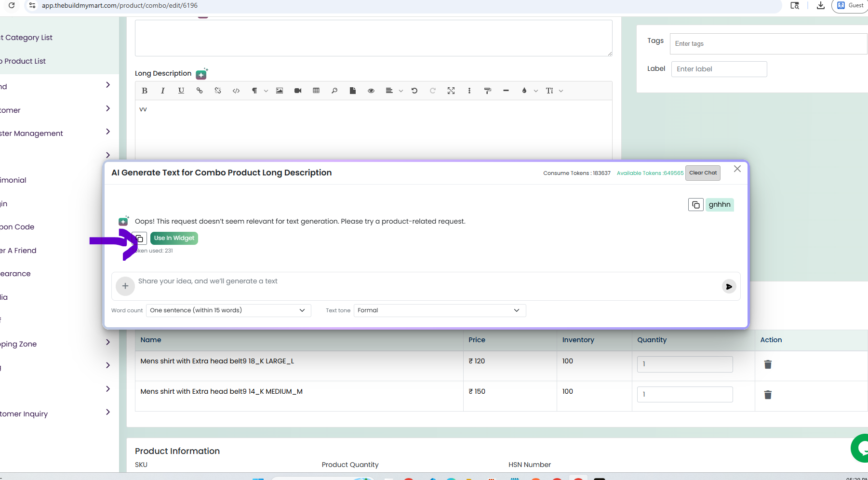This screenshot has height=480, width=868.
Task: Insert a table in the editor
Action: [x=316, y=91]
